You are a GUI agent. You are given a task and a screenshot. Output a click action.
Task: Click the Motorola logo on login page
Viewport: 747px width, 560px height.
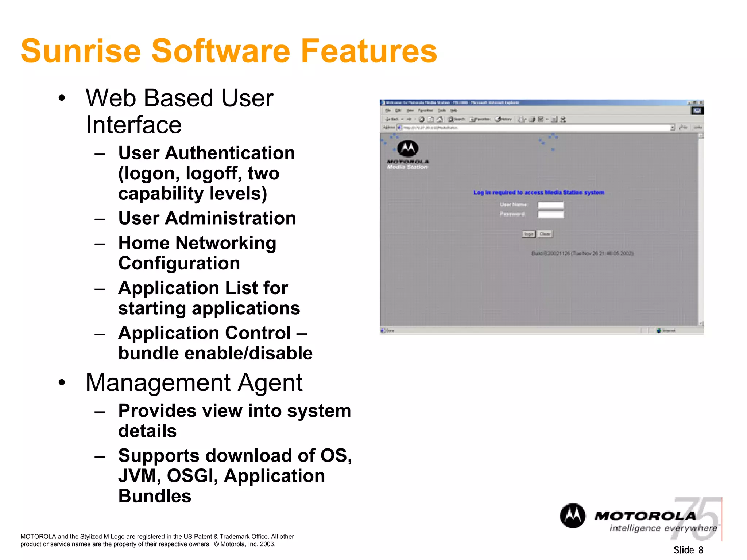pos(407,149)
